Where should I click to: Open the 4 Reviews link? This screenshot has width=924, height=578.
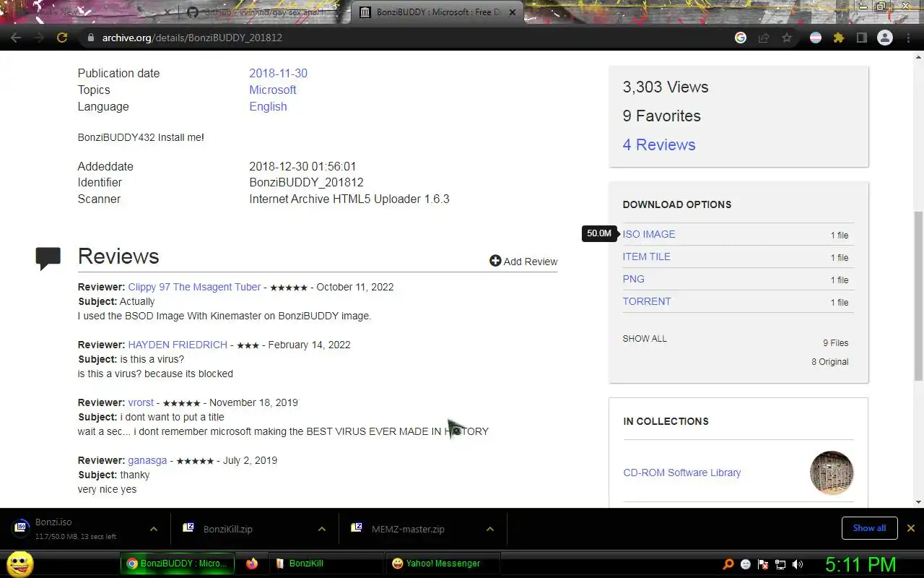(659, 144)
